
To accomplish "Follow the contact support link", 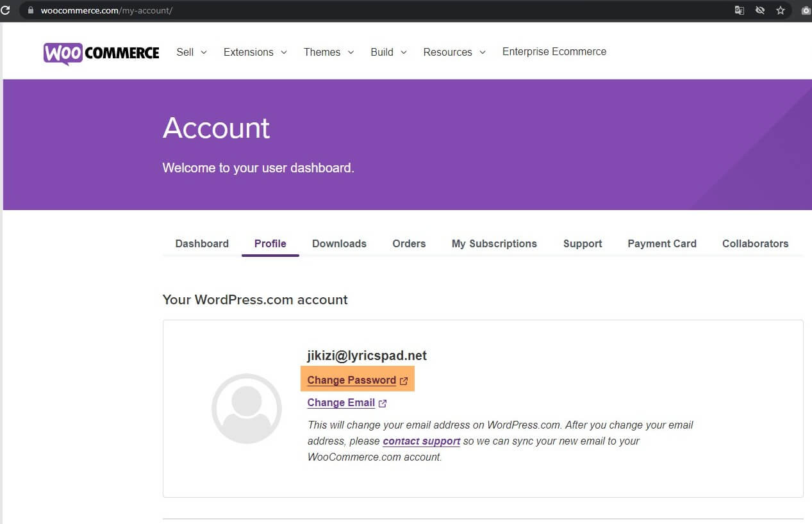I will tap(422, 441).
